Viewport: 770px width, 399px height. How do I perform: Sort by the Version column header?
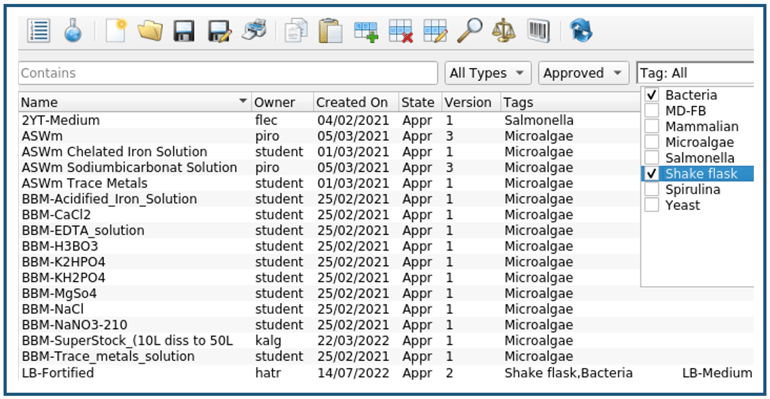[x=470, y=102]
